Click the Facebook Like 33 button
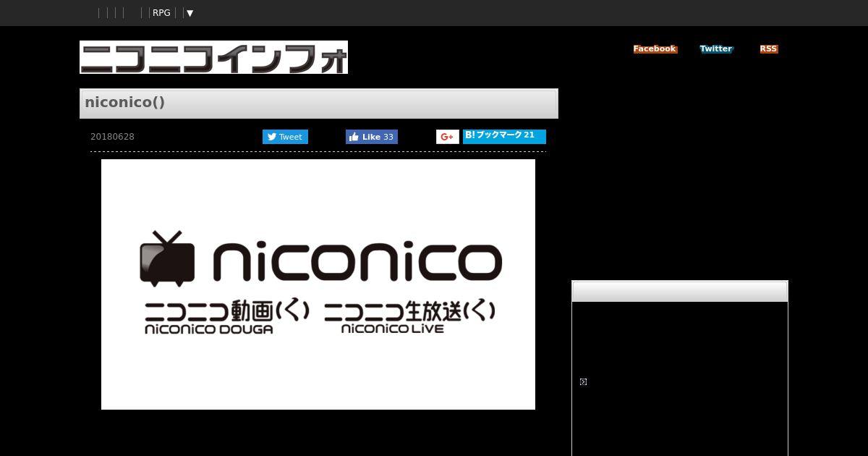The image size is (868, 456). [x=372, y=137]
